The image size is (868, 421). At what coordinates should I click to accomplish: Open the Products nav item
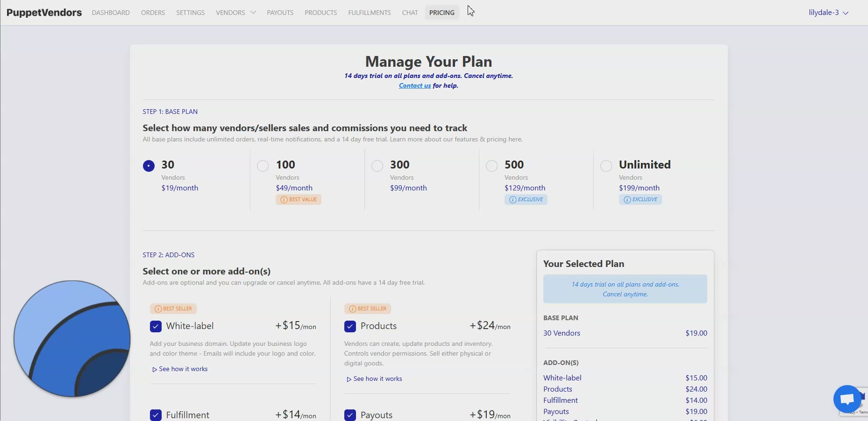click(320, 13)
